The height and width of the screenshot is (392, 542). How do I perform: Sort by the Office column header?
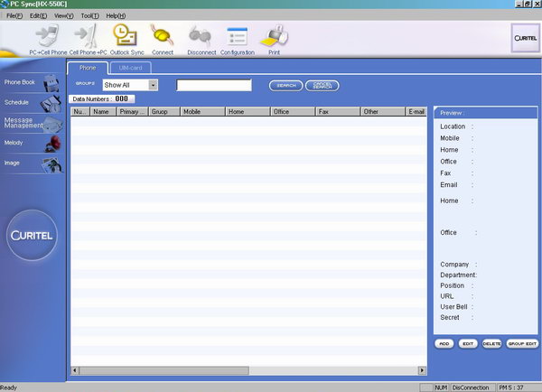click(x=293, y=112)
